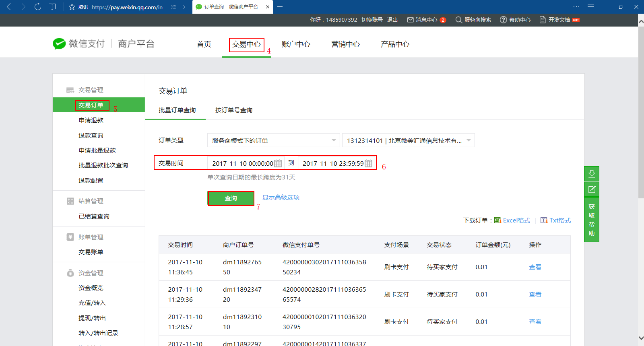This screenshot has height=346, width=644.
Task: Open 已结算查询 in sidebar
Action: 94,216
